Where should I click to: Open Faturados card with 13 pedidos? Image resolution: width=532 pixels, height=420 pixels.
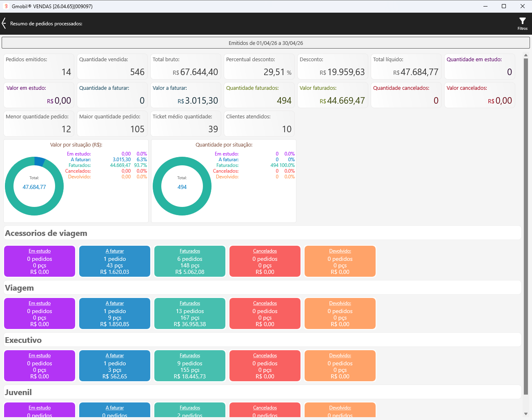190,313
